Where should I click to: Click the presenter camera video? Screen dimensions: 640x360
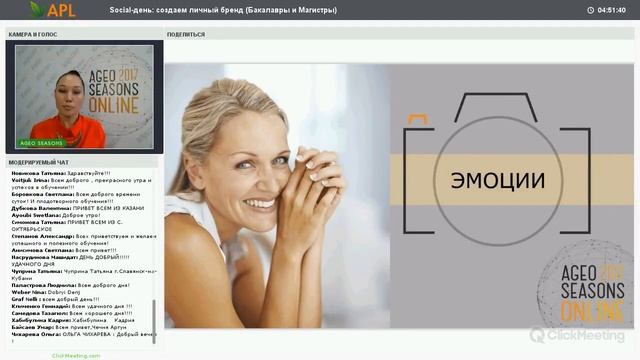[x=84, y=97]
